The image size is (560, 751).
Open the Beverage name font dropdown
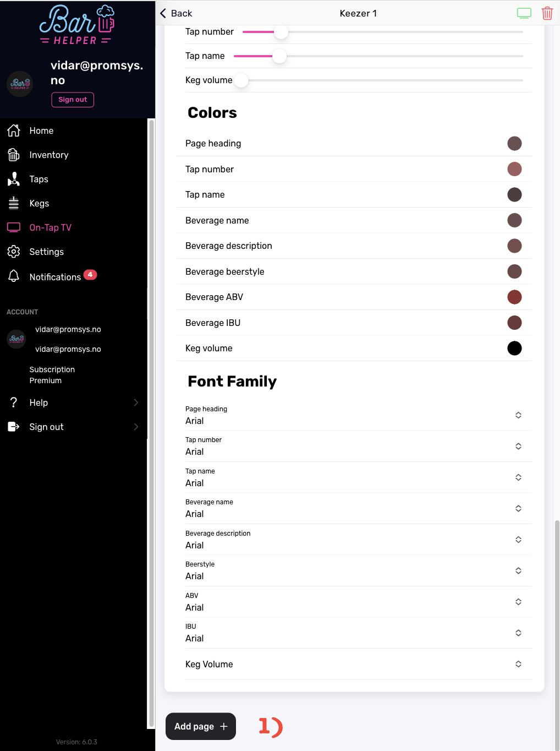[x=518, y=508]
